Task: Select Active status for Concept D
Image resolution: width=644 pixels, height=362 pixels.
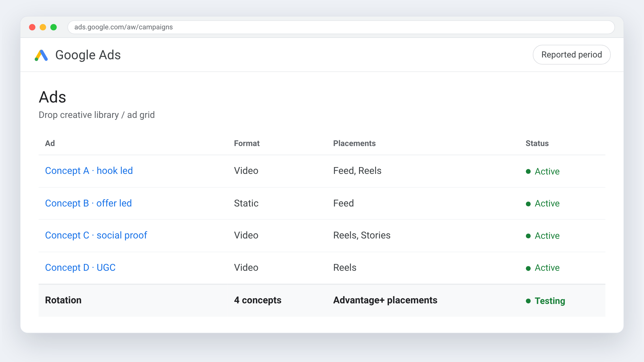Action: pos(543,268)
